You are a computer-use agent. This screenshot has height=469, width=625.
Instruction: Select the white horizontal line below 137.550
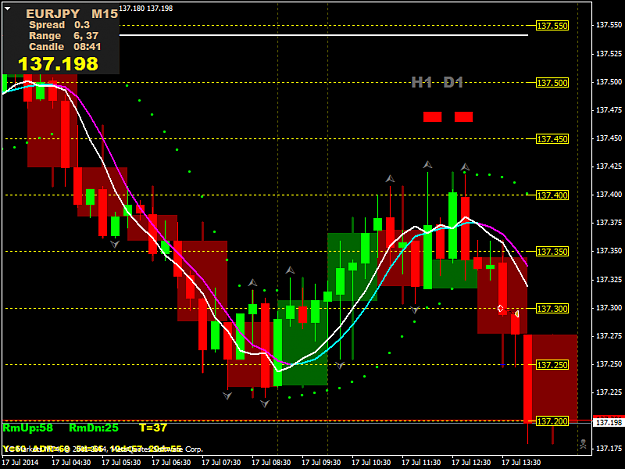click(x=324, y=35)
